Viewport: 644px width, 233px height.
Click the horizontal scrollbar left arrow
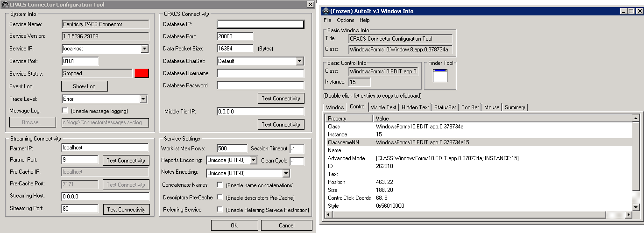point(328,214)
